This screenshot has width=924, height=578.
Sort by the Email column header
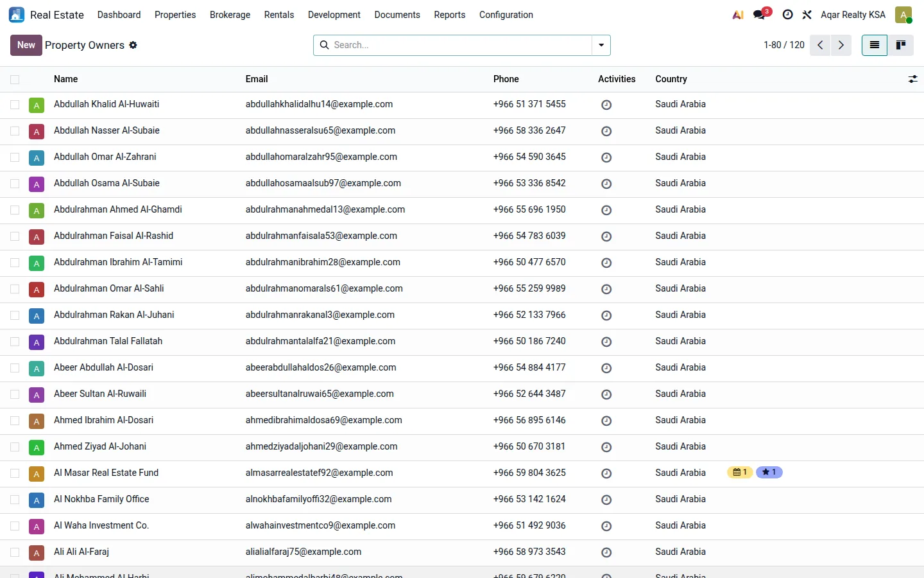point(257,79)
